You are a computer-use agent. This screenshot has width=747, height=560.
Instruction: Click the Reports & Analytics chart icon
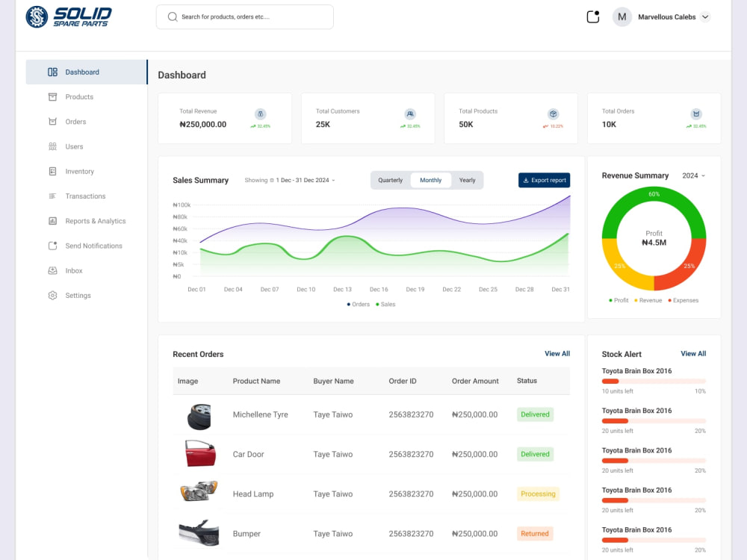[x=52, y=220]
